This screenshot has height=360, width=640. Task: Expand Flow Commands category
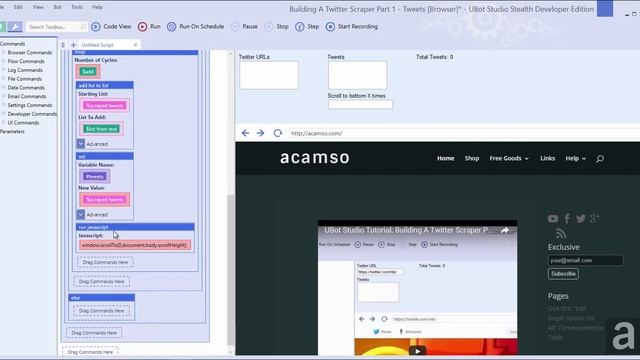26,61
